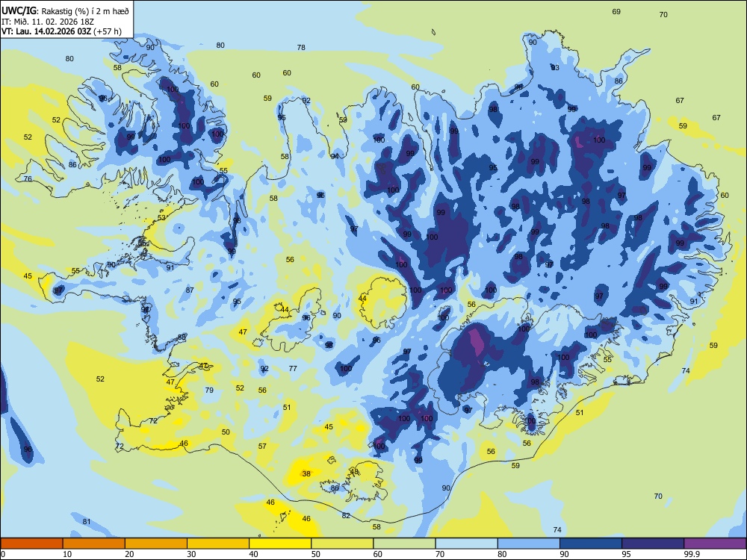Viewport: 747px width, 560px height.
Task: Click the '93' value in the northeast
Action: (x=555, y=68)
